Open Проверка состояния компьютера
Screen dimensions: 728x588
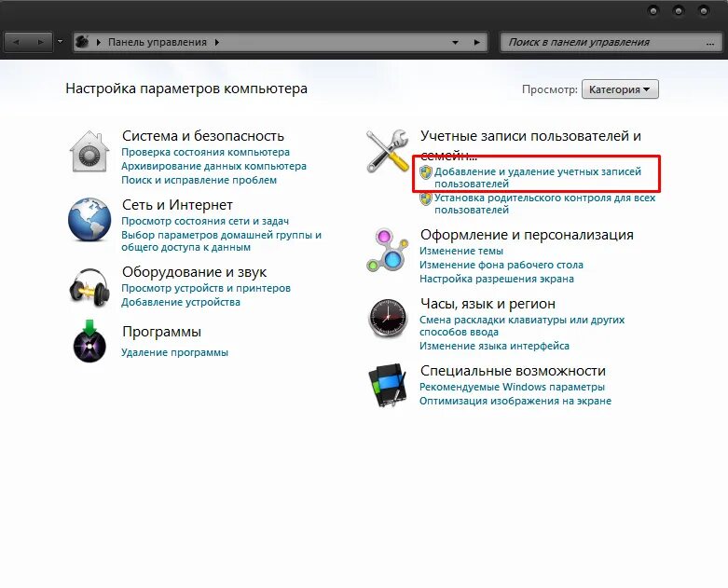[205, 152]
